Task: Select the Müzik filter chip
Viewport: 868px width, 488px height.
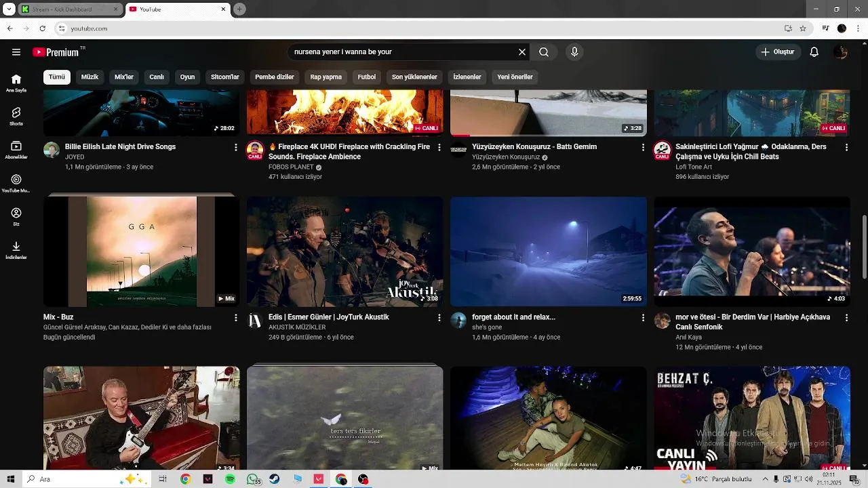Action: coord(90,77)
